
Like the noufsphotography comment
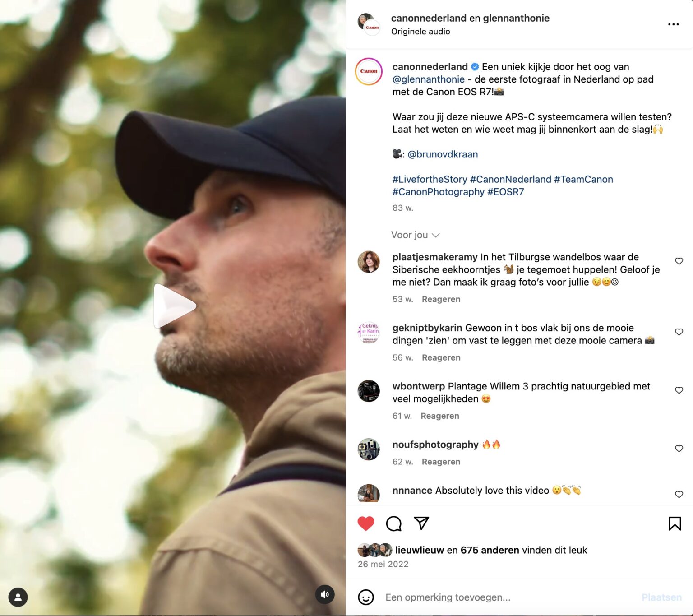coord(679,448)
